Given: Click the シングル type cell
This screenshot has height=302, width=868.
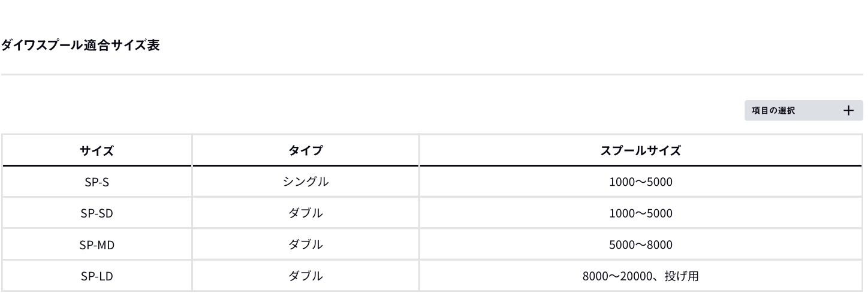Looking at the screenshot, I should point(305,182).
